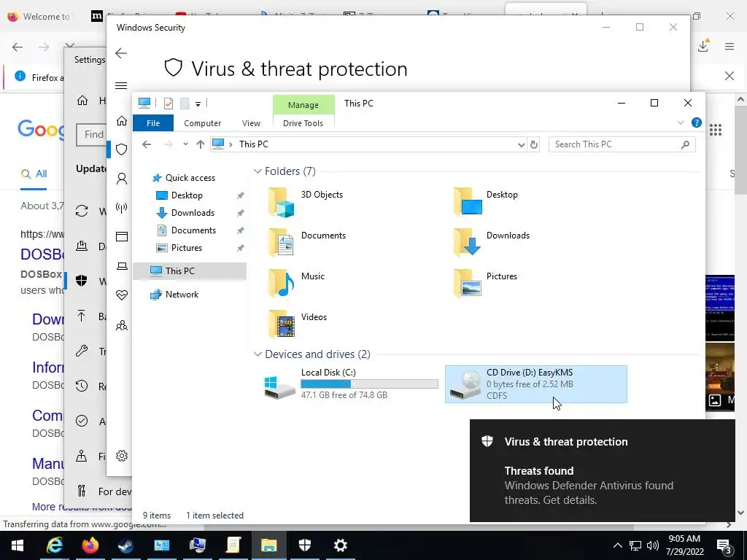The width and height of the screenshot is (747, 560).
Task: Launch Steam from the taskbar
Action: (125, 545)
